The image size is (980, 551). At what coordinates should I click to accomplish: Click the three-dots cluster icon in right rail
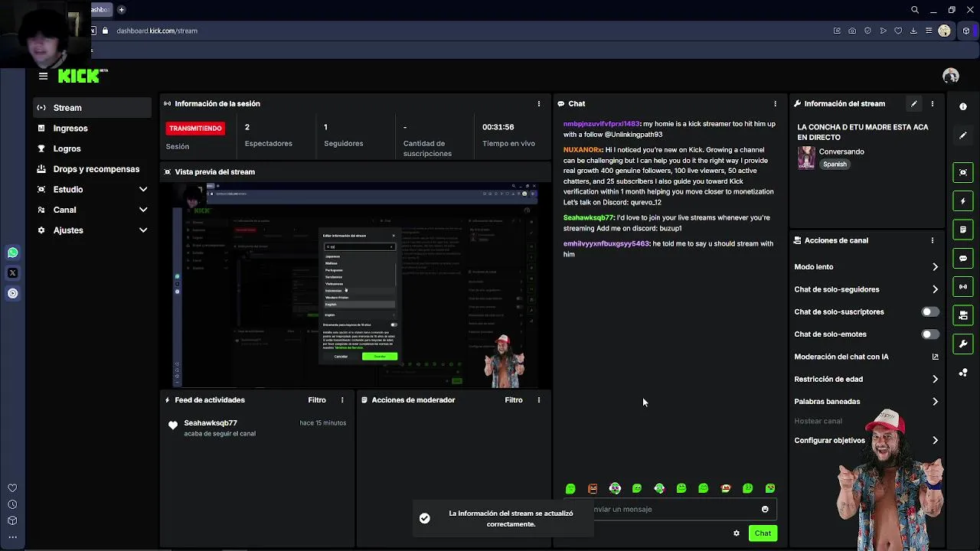[963, 373]
